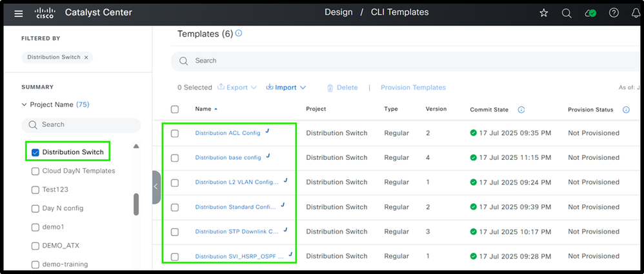Screen dimensions: 644x274
Task: Click green commit check for L2 VLAN row
Action: 473,182
